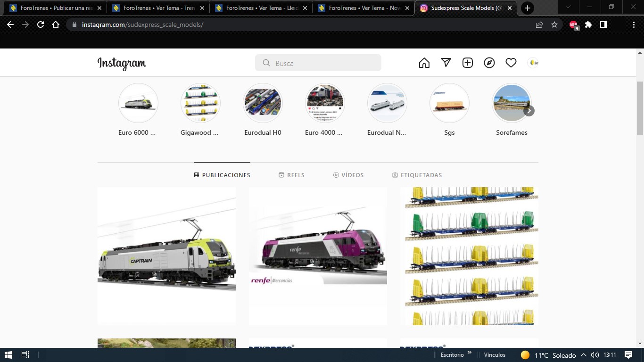Open activity heart notifications icon
Screen dimensions: 644x362
(x=511, y=63)
